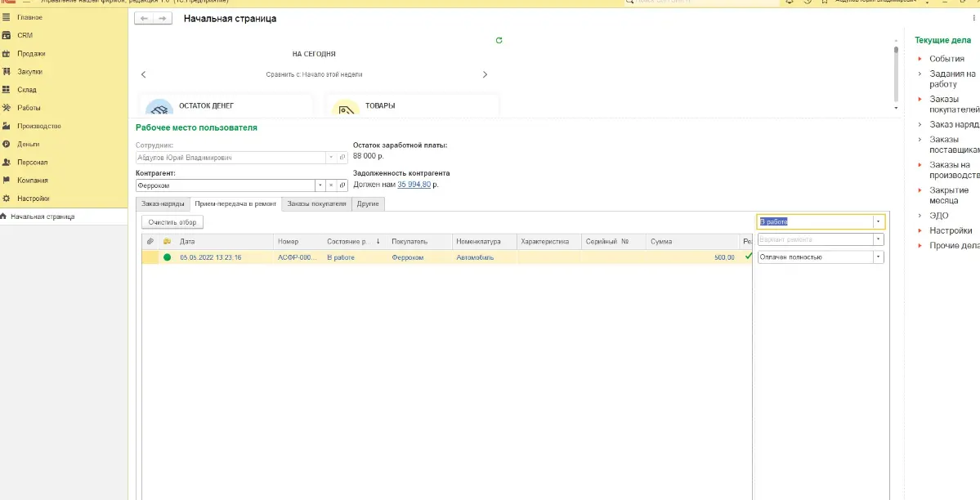The width and height of the screenshot is (980, 500).
Task: Open Настройки gear icon in sidebar
Action: tap(7, 199)
